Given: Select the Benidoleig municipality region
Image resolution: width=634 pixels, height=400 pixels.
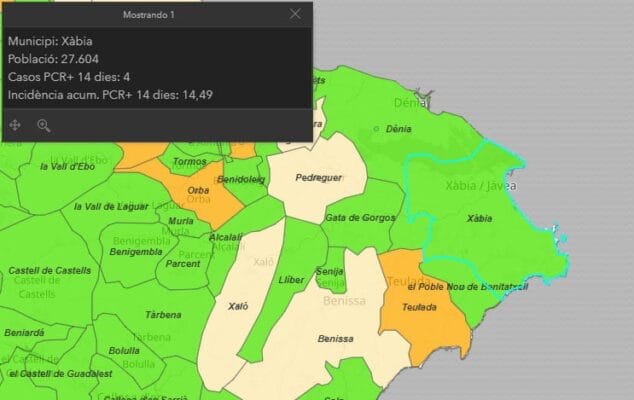Looking at the screenshot, I should [241, 179].
